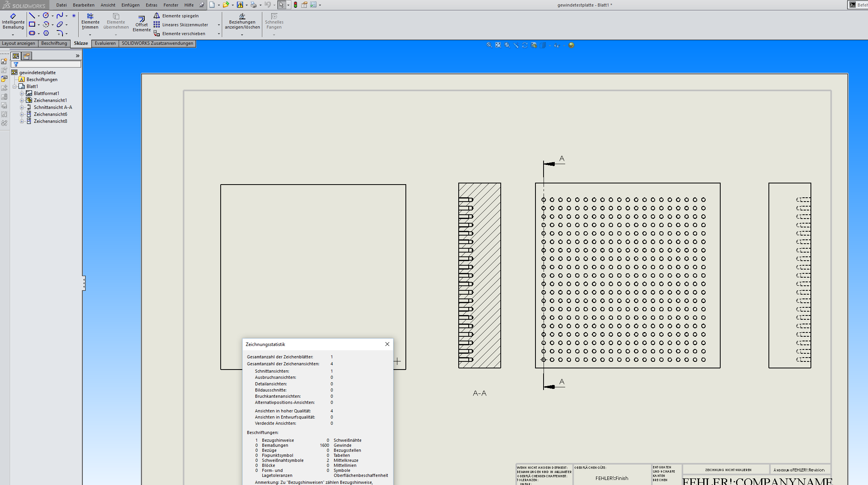Click the Rebuild traffic light icon

(296, 5)
